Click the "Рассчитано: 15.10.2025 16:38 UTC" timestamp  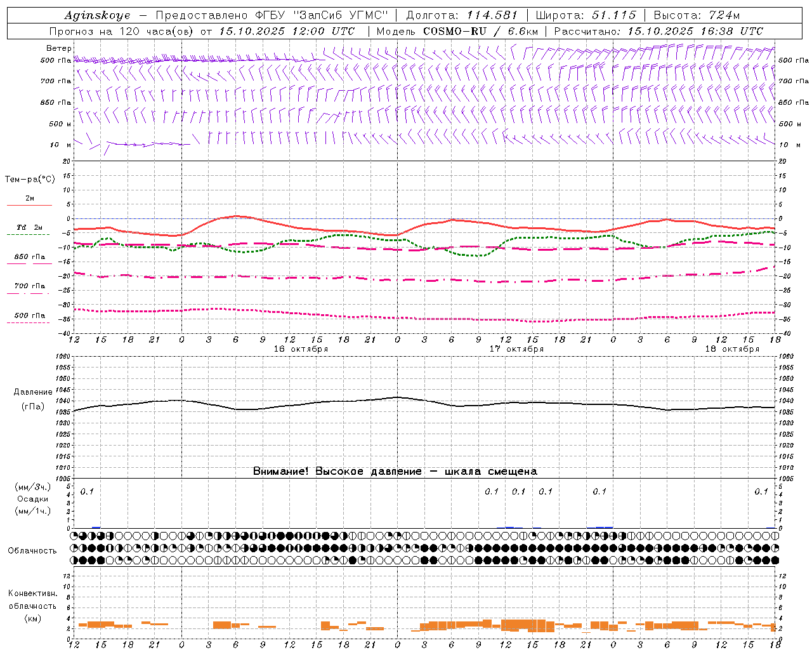tap(658, 31)
